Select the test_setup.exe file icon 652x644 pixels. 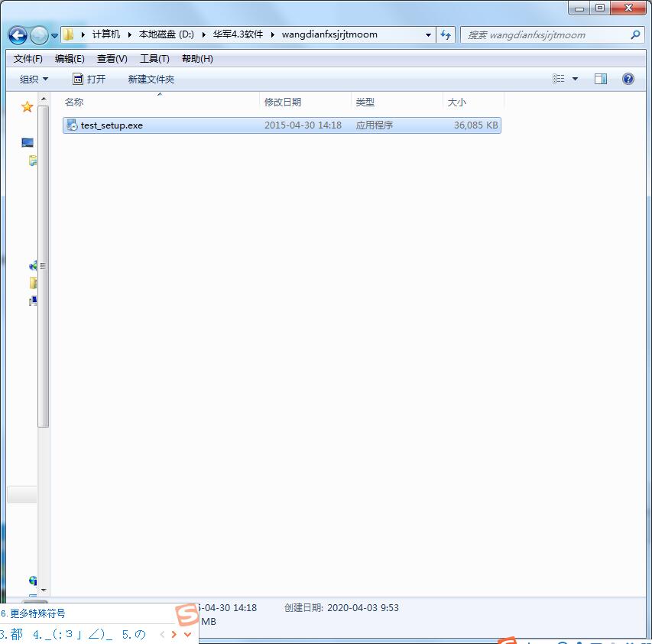coord(72,125)
